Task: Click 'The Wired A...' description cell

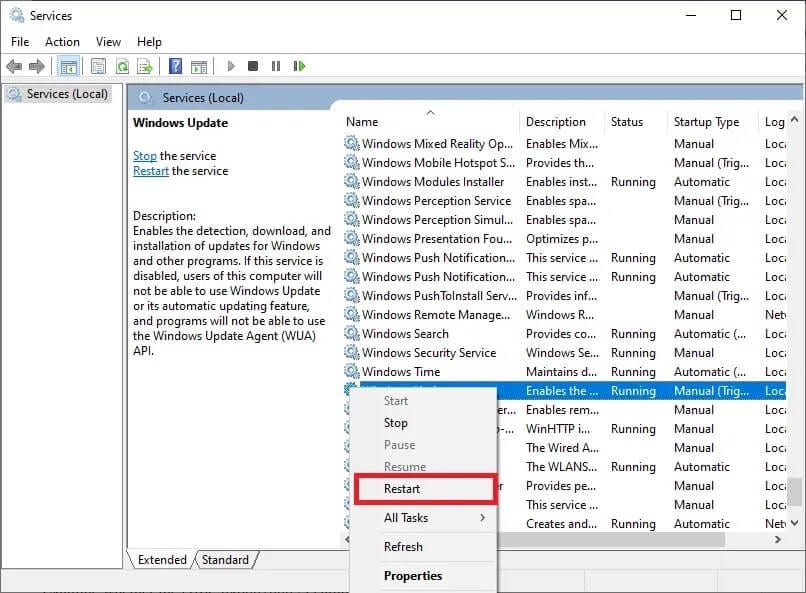Action: tap(562, 448)
